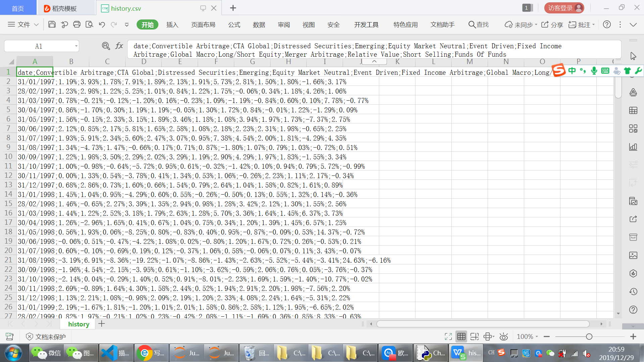This screenshot has height=362, width=644.
Task: Open the table style icon in sidebar
Action: [x=633, y=110]
